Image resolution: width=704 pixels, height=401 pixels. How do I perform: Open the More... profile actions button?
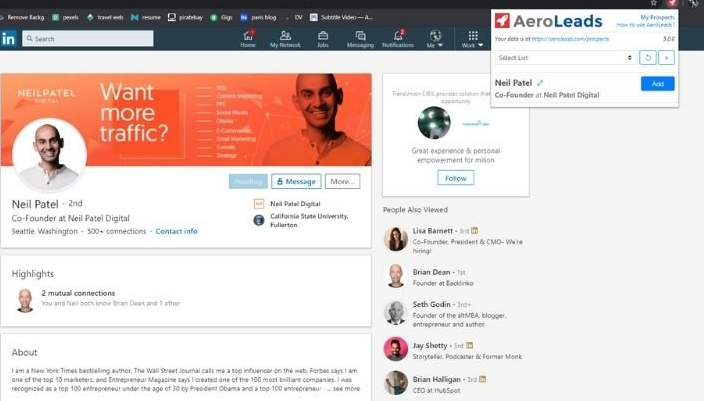[x=343, y=181]
